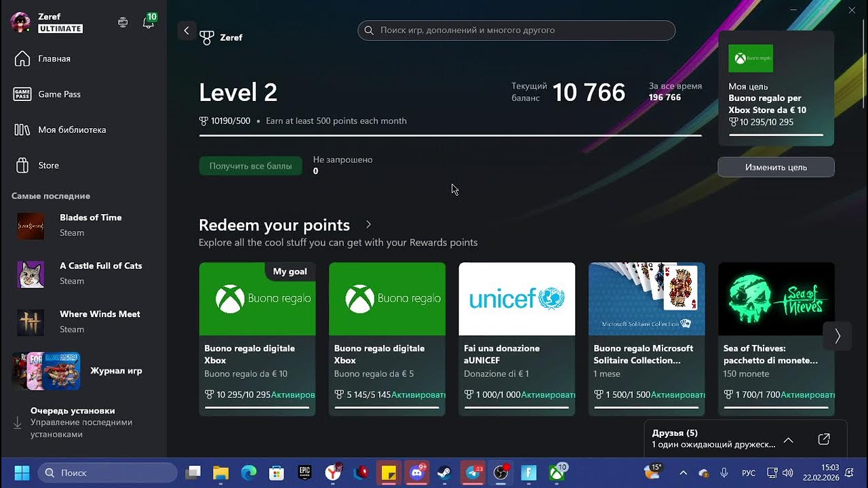The image size is (868, 488).
Task: Open Microsoft Store from the taskbar
Action: pos(276,472)
